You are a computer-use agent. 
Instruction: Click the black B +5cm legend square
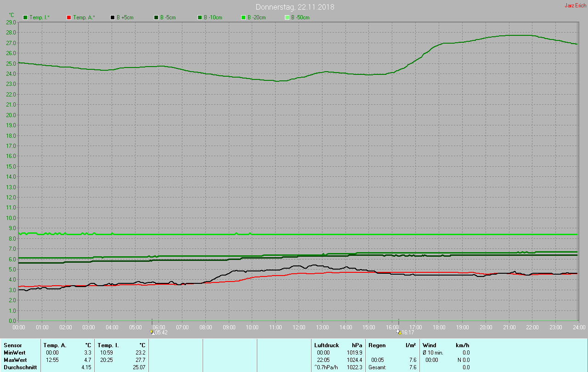tap(113, 17)
